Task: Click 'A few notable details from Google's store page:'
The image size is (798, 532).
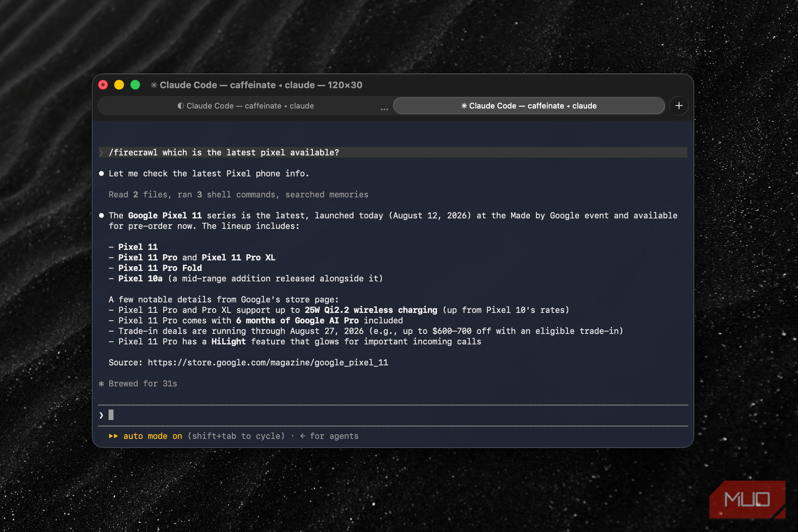Action: click(x=223, y=300)
